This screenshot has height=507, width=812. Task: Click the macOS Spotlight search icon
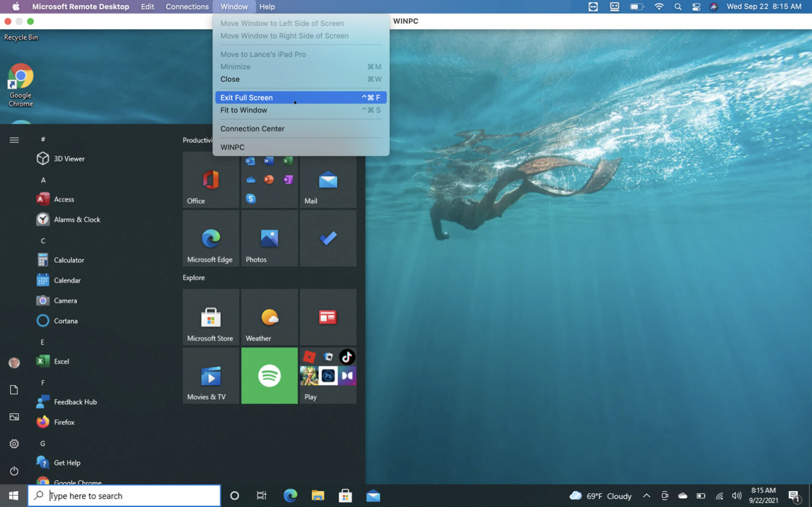coord(678,7)
